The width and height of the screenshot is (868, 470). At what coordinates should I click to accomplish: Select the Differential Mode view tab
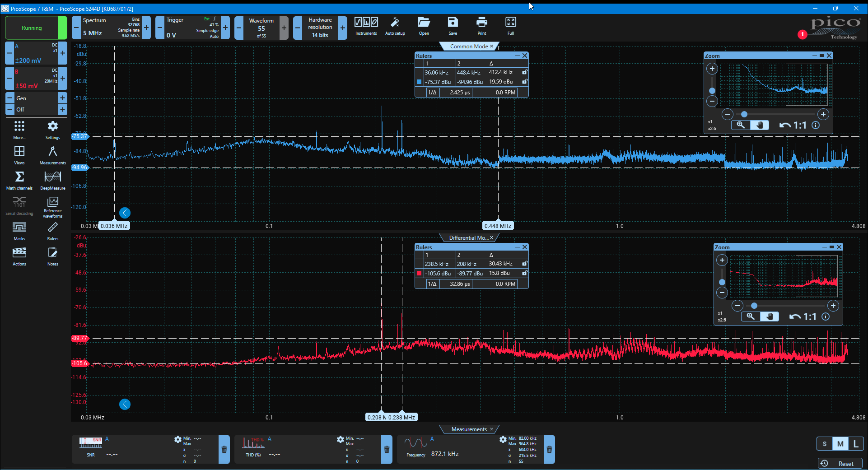[468, 238]
